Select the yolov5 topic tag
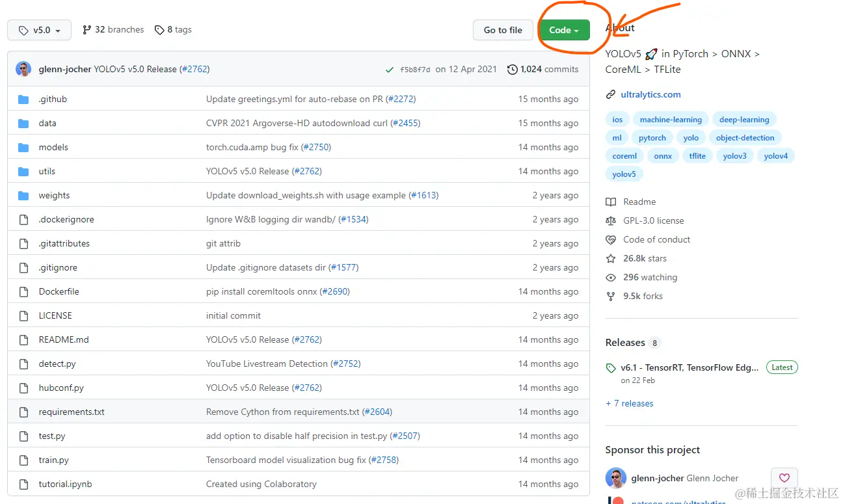 [x=624, y=174]
